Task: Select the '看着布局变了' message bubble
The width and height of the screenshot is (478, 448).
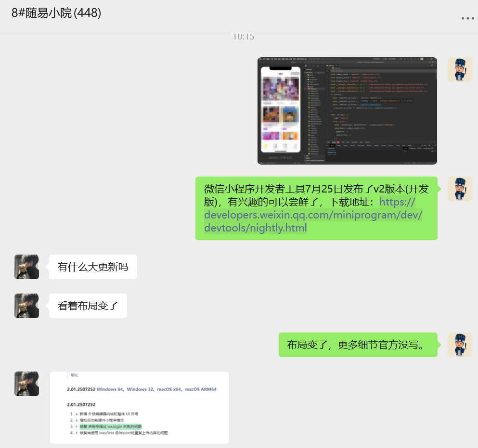Action: pos(88,306)
